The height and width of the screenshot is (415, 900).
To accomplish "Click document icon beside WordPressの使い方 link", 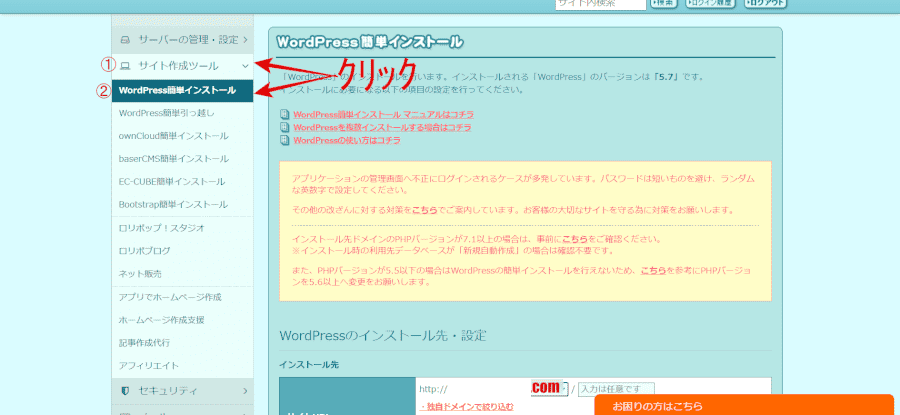I will tap(284, 139).
